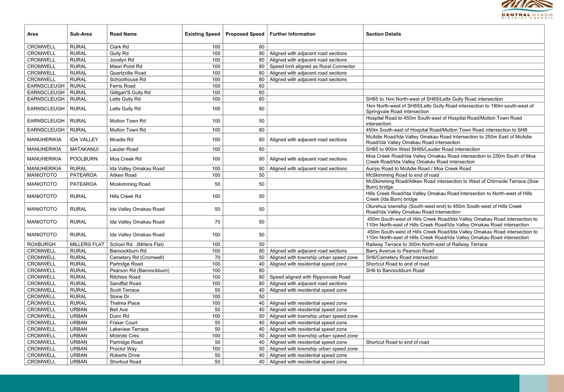Screen dimensions: 564x392
Task: Click 'Oturehua township (South-west end)' section details
Action: 444,209
